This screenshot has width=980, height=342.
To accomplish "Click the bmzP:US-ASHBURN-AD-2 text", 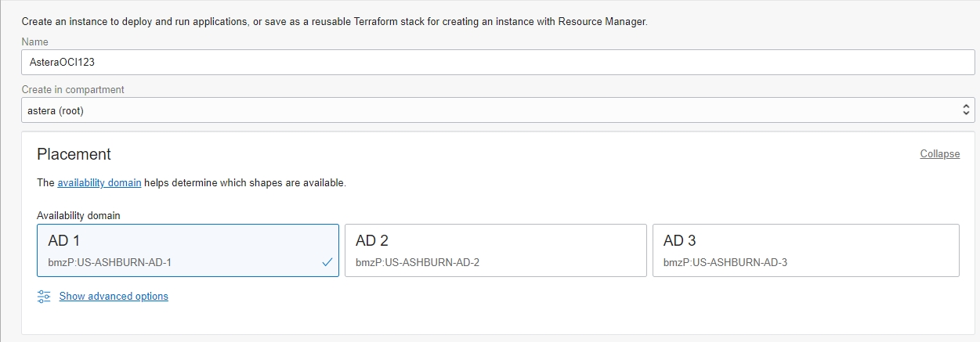I will click(x=418, y=262).
